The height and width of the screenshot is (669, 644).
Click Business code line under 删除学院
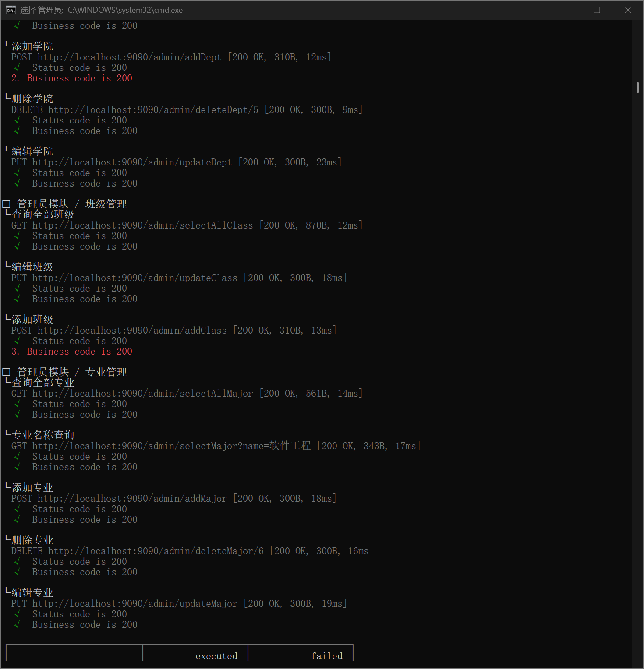[76, 131]
